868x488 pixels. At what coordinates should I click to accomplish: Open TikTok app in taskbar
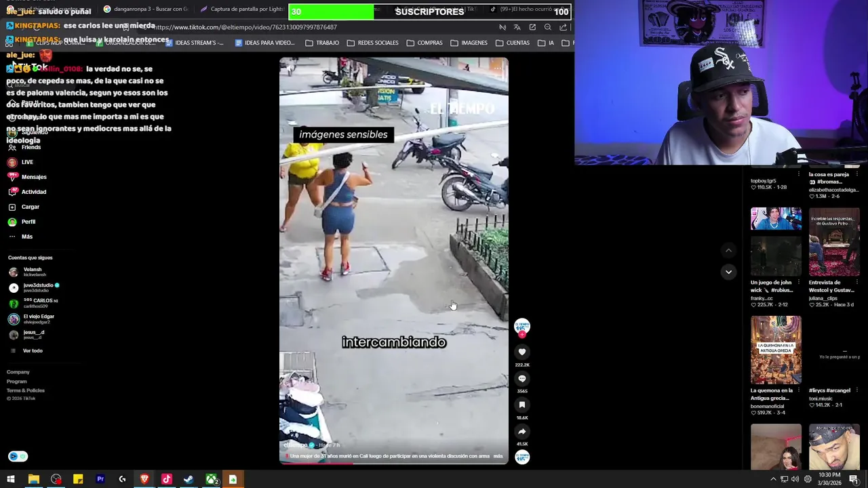point(166,479)
